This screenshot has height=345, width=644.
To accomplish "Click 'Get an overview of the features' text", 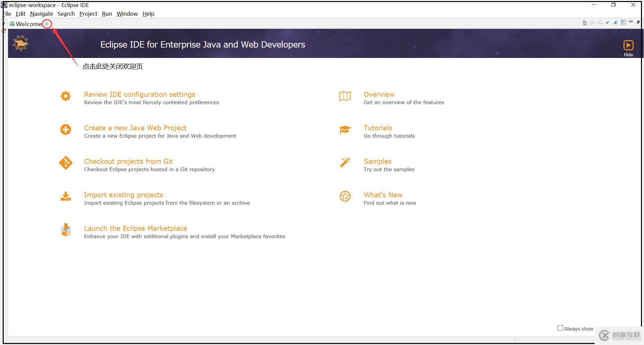I will [x=404, y=102].
